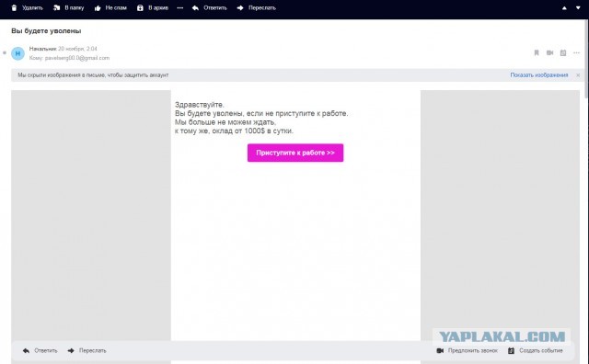
Task: Click the calendar event icon in message header
Action: coord(563,53)
